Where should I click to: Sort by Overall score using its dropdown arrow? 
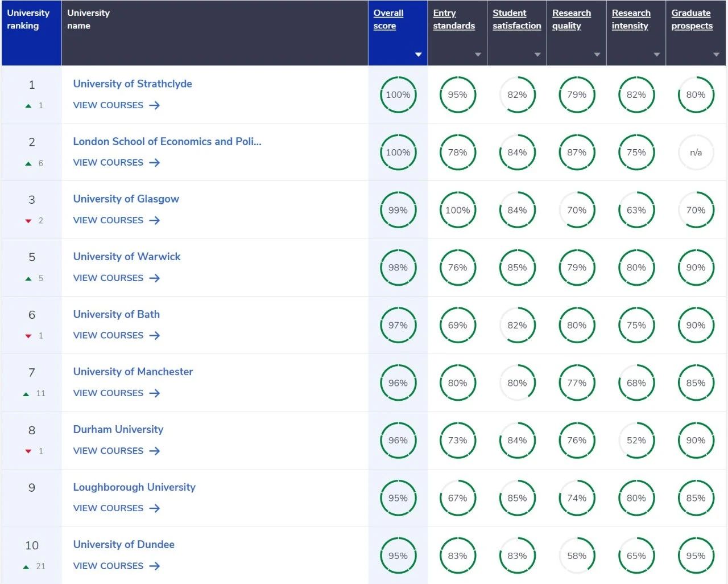pos(418,55)
